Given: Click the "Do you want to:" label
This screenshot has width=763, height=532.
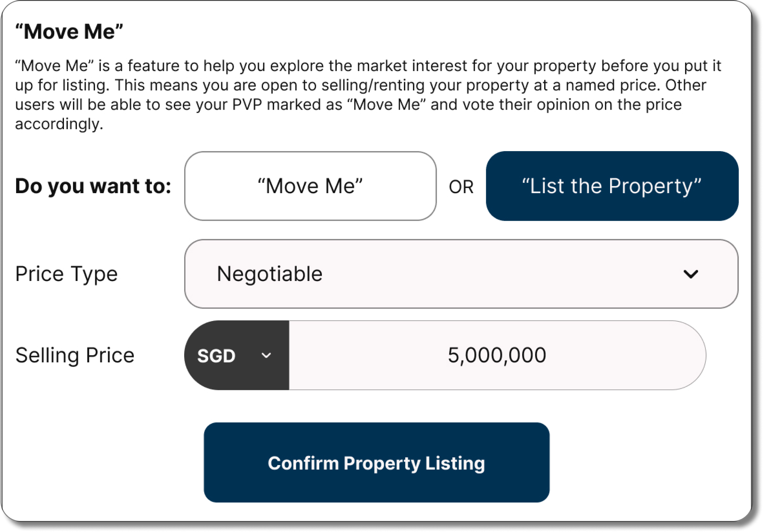Looking at the screenshot, I should (x=93, y=186).
